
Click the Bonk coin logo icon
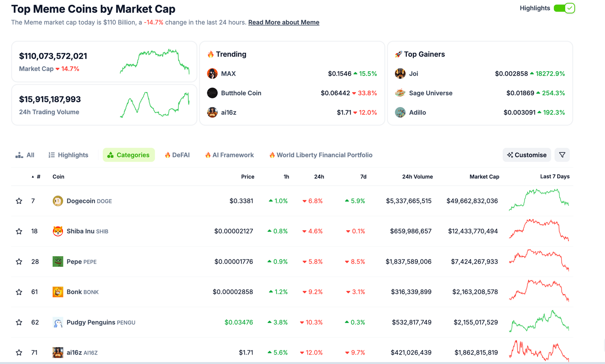pyautogui.click(x=58, y=292)
